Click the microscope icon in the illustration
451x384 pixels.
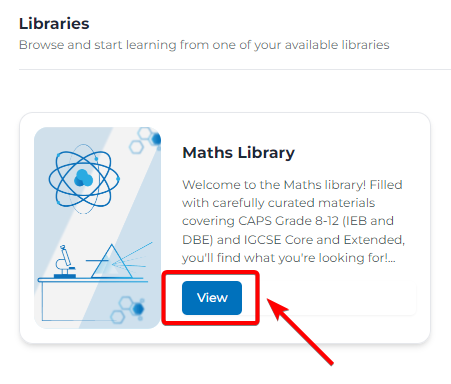click(x=64, y=262)
